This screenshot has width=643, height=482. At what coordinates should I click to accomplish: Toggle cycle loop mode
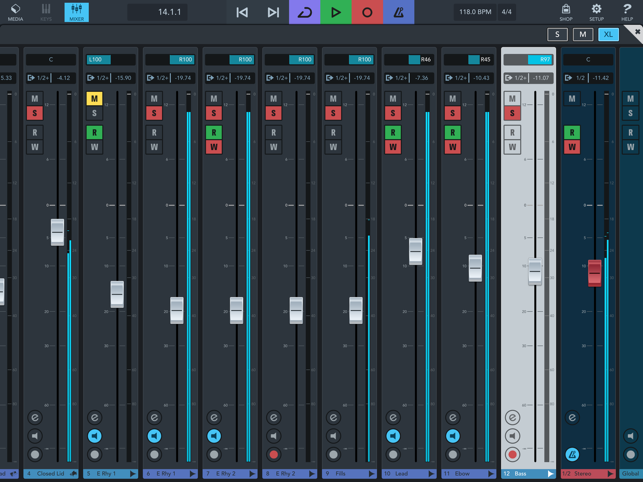(304, 13)
